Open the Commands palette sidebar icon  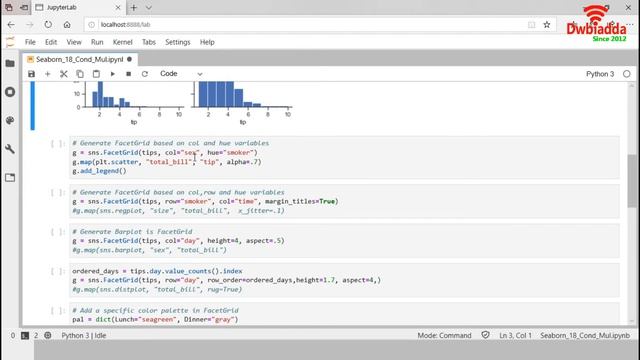tap(10, 120)
